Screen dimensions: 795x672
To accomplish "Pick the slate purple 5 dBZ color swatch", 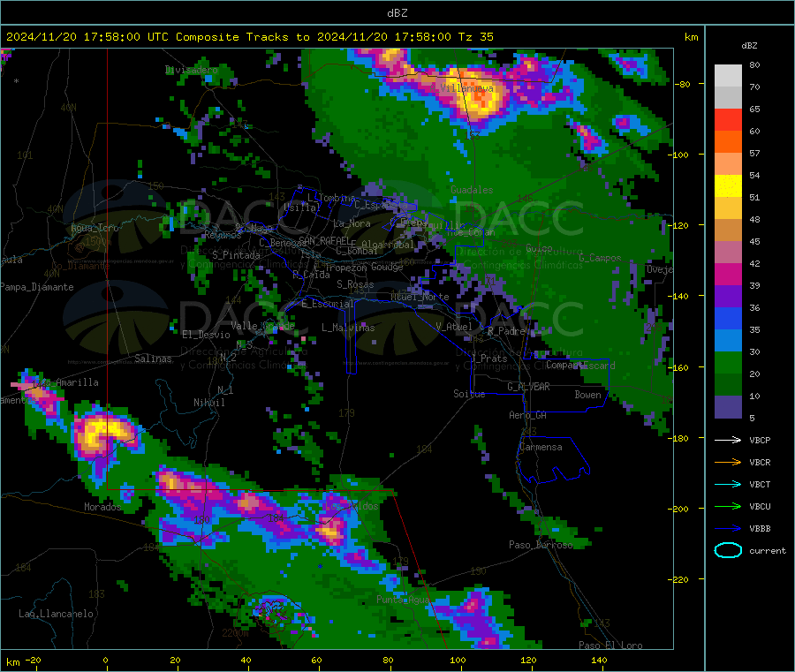I will [728, 407].
